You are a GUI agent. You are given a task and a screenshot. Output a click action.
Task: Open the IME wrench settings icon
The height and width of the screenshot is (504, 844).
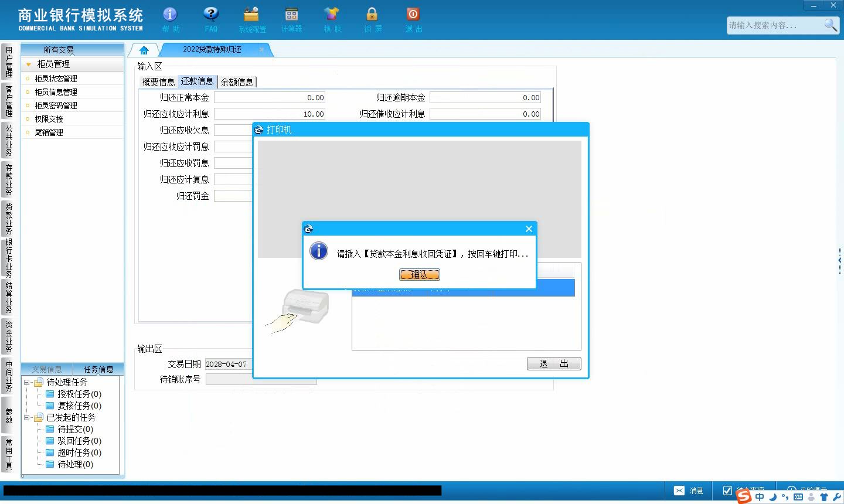836,497
